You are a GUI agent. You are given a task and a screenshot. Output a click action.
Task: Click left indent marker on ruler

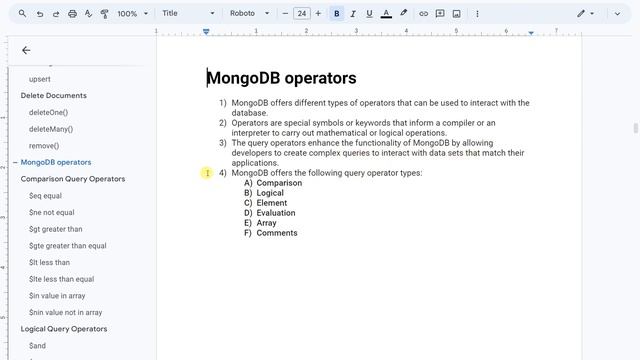coord(206,31)
